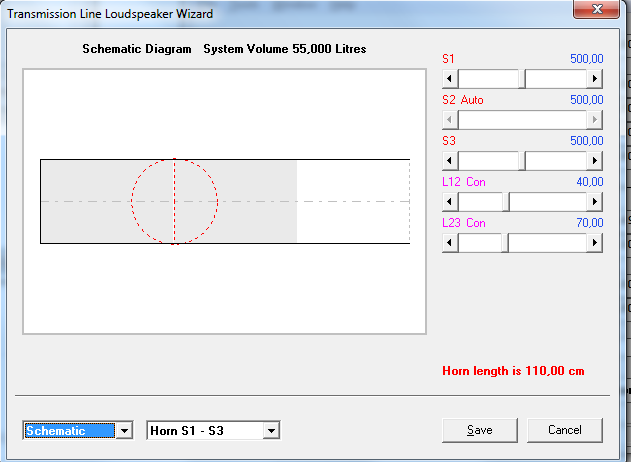Click the L12 value 40,00
This screenshot has height=462, width=631.
point(590,182)
